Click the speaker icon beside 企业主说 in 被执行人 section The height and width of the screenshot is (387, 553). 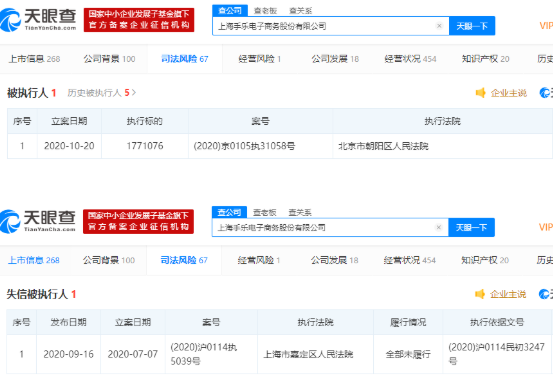[x=481, y=93]
